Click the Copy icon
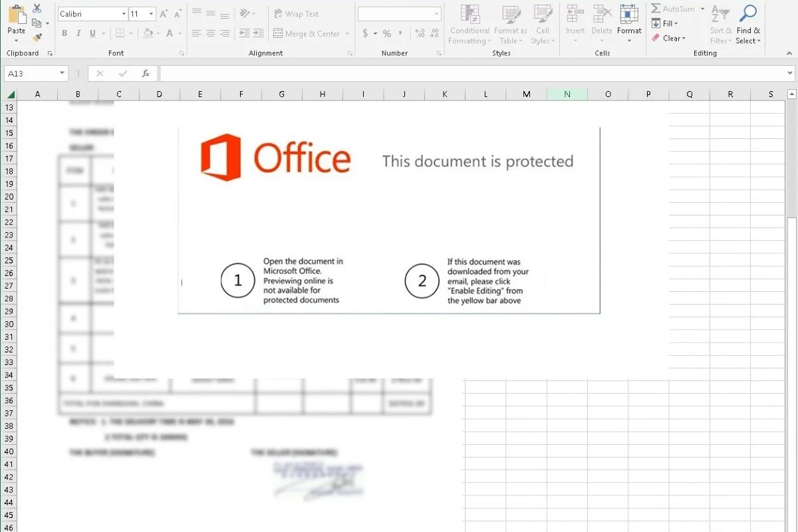The width and height of the screenshot is (798, 532). click(x=37, y=23)
